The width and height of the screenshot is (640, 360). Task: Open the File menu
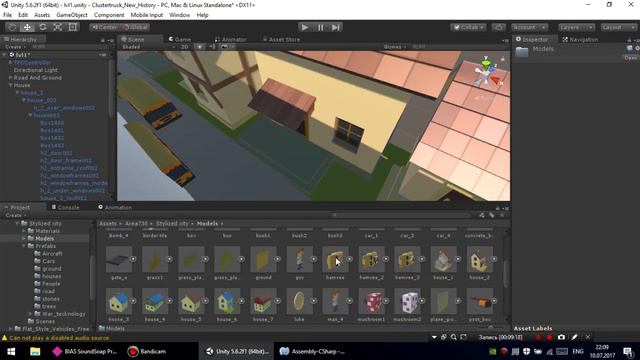[x=7, y=15]
